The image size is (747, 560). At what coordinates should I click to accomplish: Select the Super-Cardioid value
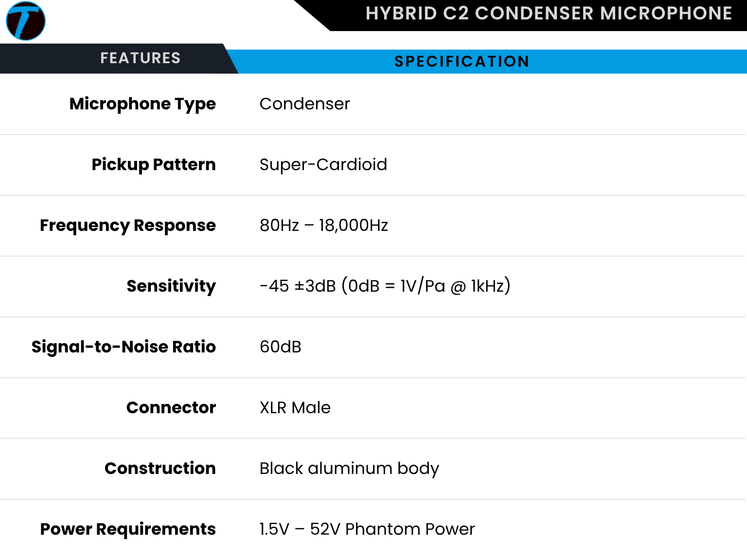click(x=323, y=165)
